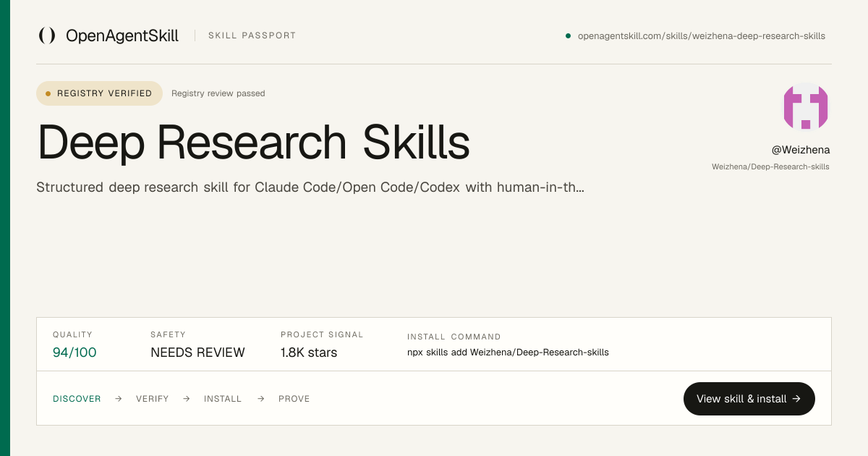Click the Project Signal label

322,335
